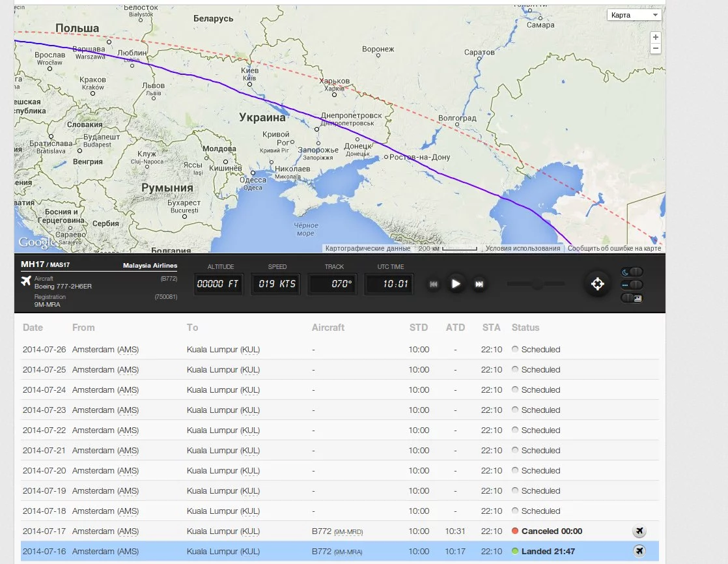Click aircraft type Boeing 777-2H6ER
The width and height of the screenshot is (728, 564).
[x=63, y=287]
